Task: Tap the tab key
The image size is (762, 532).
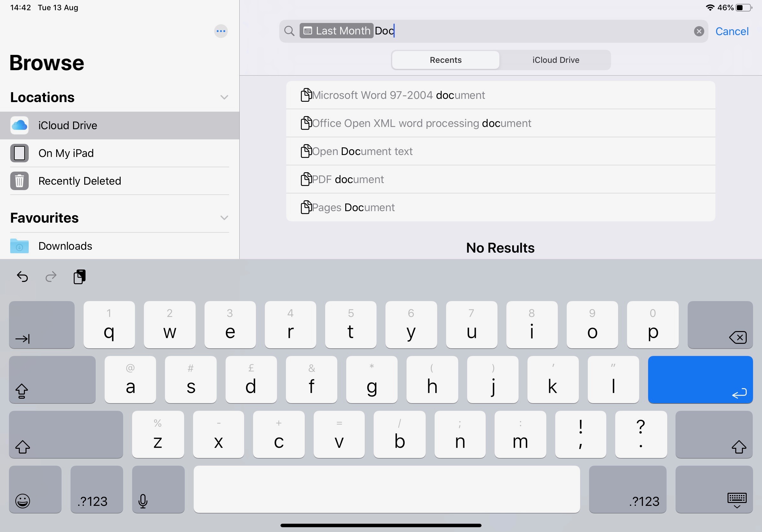Action: [42, 325]
